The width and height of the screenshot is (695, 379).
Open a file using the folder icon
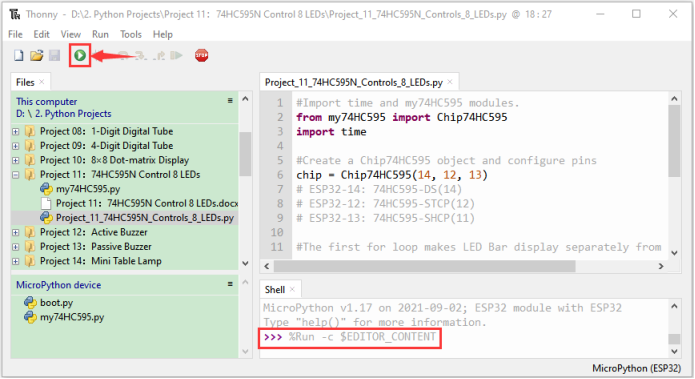click(x=37, y=55)
